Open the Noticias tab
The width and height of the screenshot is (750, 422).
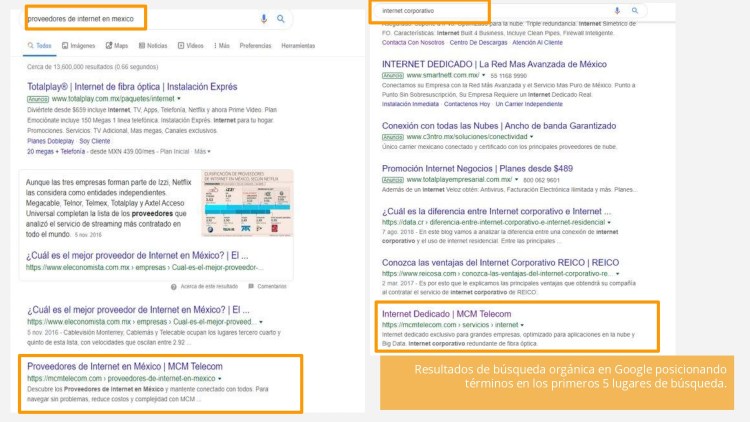pyautogui.click(x=152, y=46)
